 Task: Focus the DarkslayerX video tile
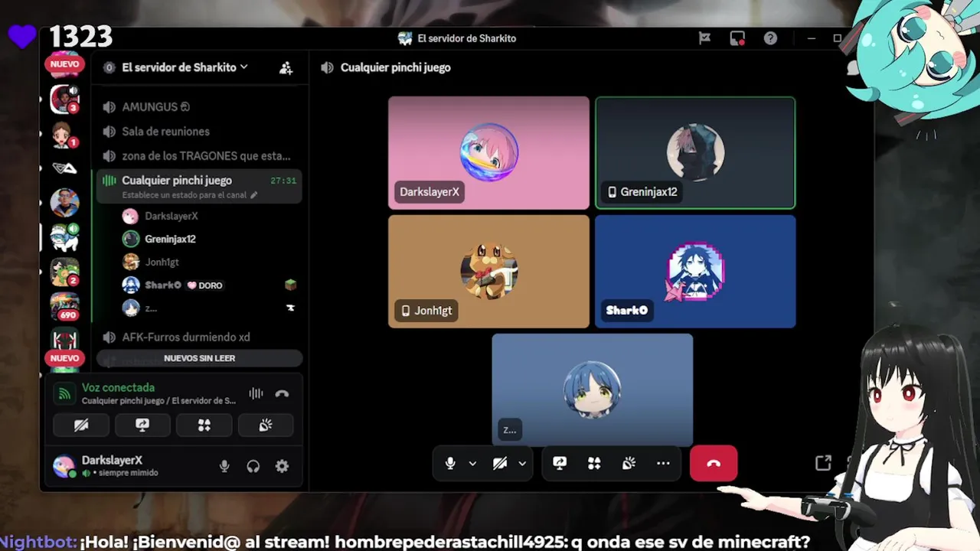coord(488,153)
